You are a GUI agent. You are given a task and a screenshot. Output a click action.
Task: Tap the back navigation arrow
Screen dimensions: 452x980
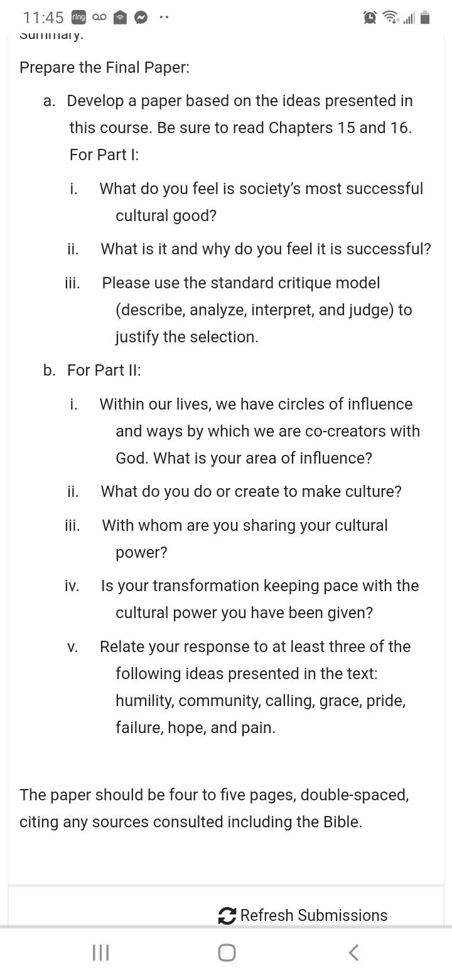[x=353, y=953]
